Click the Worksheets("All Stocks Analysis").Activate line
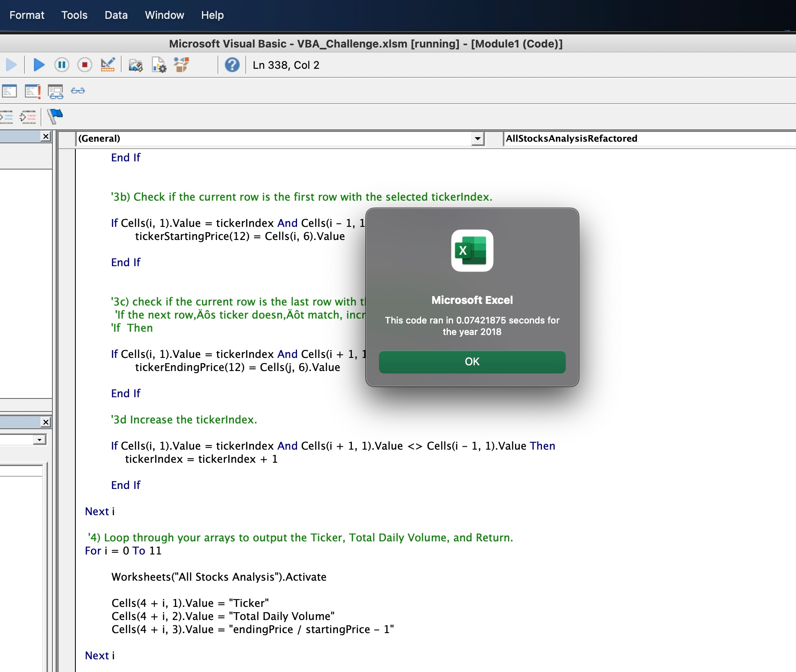The width and height of the screenshot is (796, 672). 219,577
